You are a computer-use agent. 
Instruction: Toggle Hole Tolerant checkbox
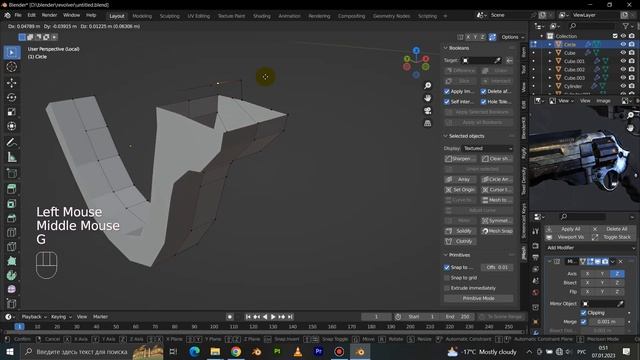(483, 101)
